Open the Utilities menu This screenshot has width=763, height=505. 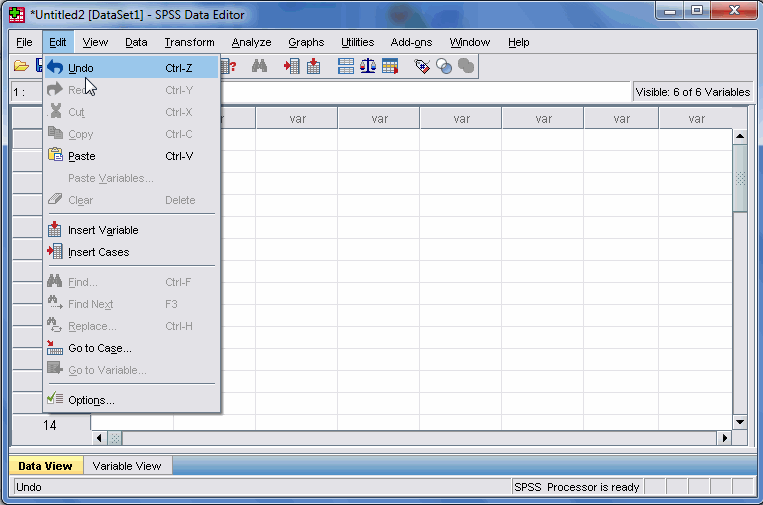tap(358, 42)
